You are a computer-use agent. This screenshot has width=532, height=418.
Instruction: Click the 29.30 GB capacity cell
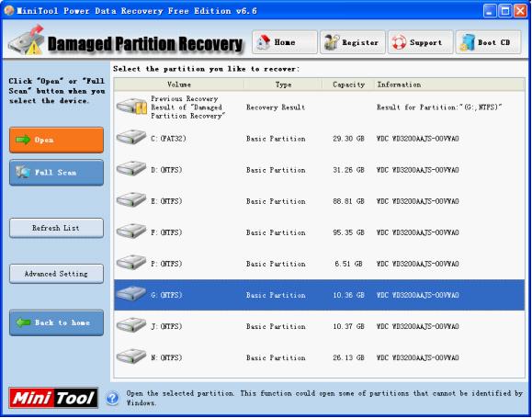(x=348, y=139)
